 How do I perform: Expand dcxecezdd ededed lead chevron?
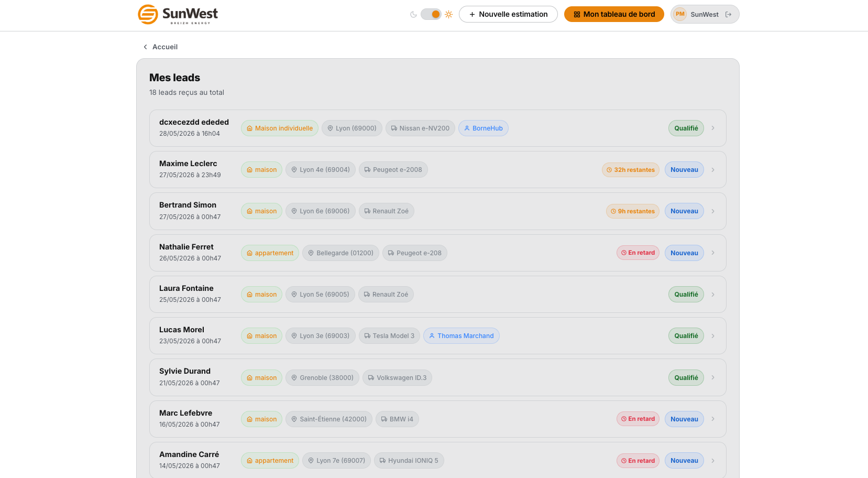tap(713, 128)
